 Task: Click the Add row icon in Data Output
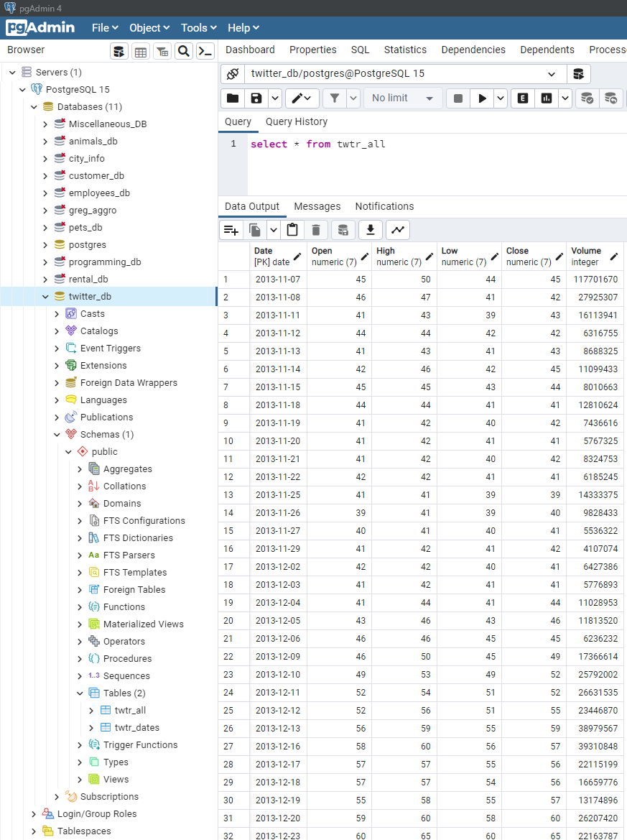230,229
